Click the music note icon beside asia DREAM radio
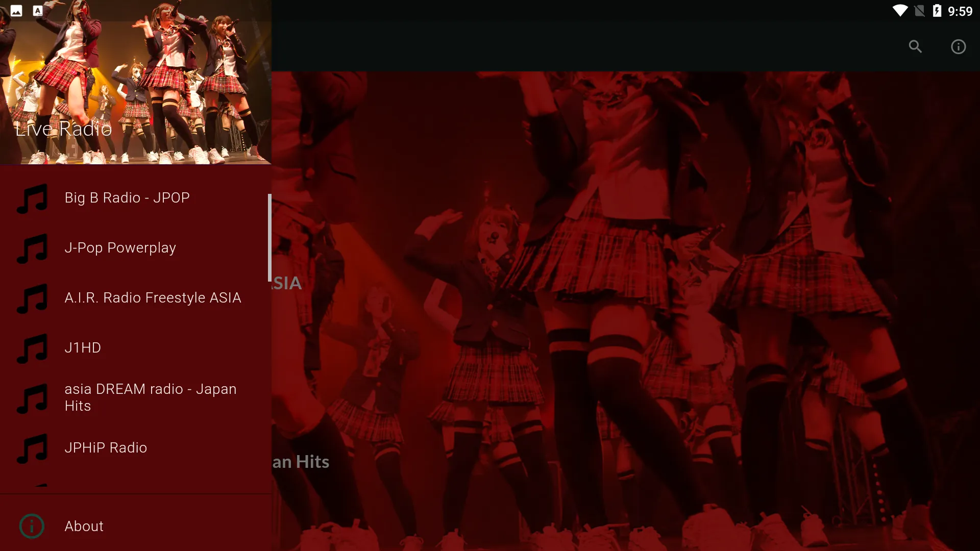980x551 pixels. pos(32,398)
